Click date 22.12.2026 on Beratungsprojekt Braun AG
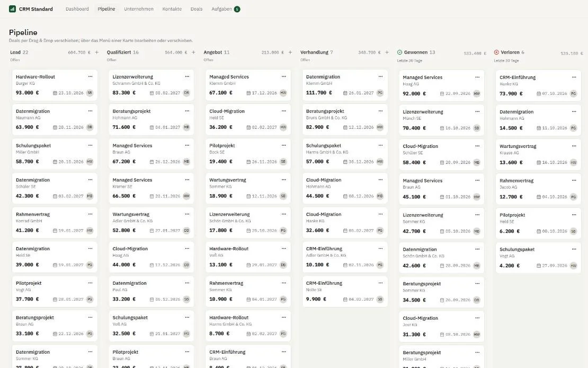The image size is (588, 368). pyautogui.click(x=72, y=334)
